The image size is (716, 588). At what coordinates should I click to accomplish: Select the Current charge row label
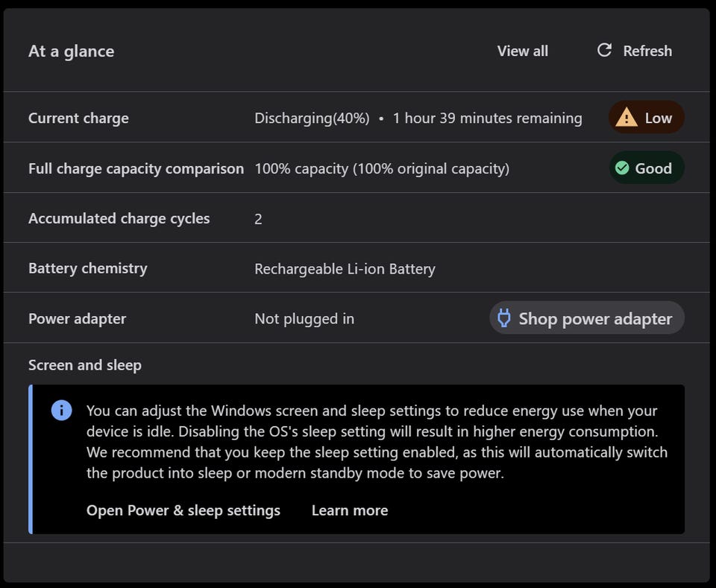tap(78, 118)
